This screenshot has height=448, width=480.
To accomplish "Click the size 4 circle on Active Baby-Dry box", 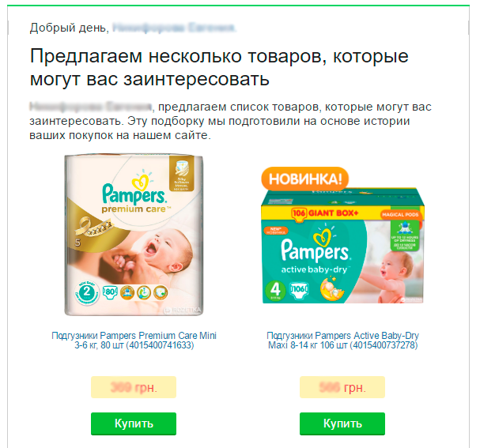I will (x=275, y=289).
